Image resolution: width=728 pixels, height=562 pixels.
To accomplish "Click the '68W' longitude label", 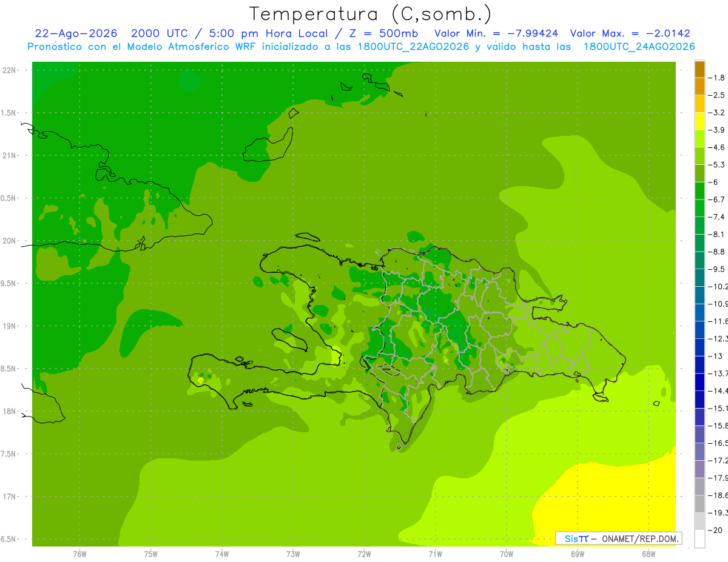I will (x=649, y=554).
